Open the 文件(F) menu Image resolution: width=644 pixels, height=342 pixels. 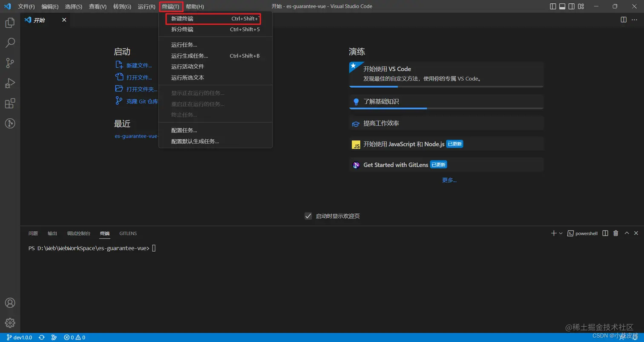click(x=26, y=6)
